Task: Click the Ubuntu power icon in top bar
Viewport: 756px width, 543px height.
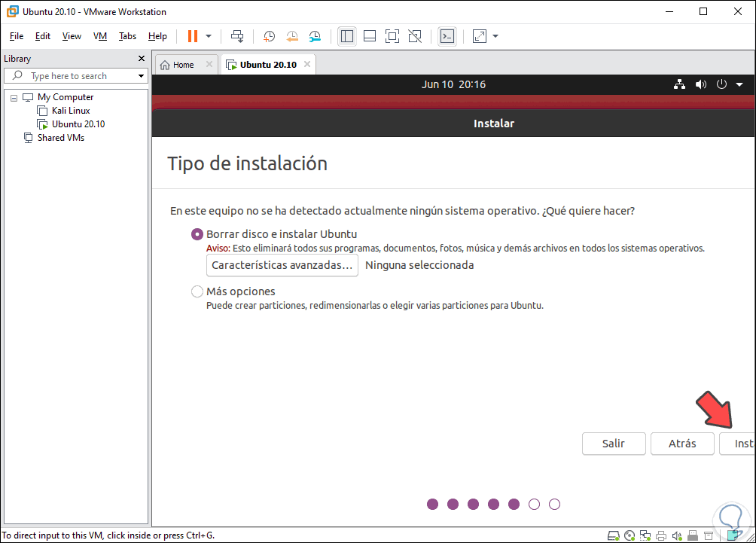Action: pyautogui.click(x=721, y=84)
